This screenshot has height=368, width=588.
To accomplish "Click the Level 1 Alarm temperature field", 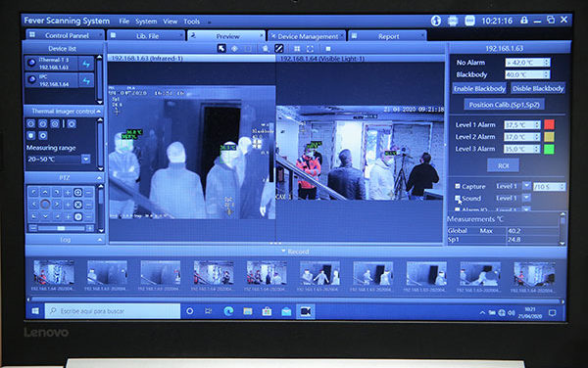I will click(522, 124).
